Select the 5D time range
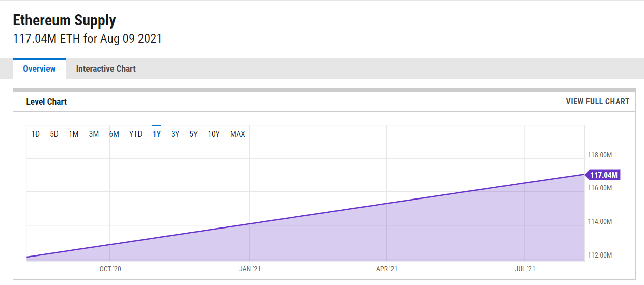This screenshot has height=285, width=644. [x=54, y=134]
